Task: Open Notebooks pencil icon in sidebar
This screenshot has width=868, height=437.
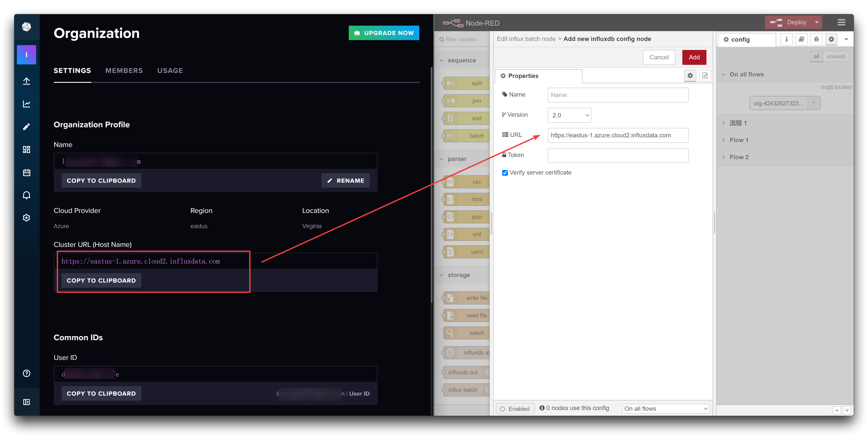Action: coord(26,127)
